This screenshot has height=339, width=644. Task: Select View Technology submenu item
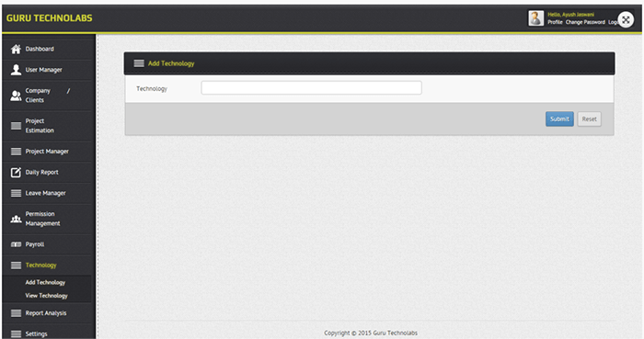click(46, 296)
